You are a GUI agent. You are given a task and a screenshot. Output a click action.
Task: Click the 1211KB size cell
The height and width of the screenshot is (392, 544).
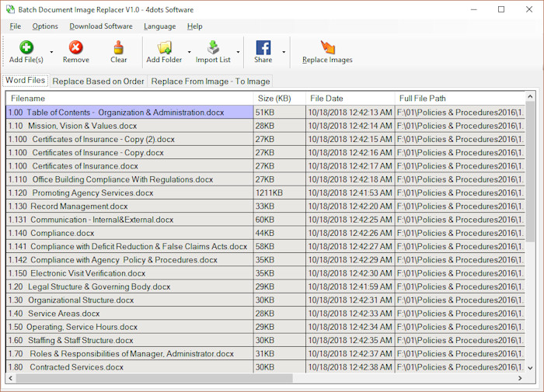pos(280,193)
